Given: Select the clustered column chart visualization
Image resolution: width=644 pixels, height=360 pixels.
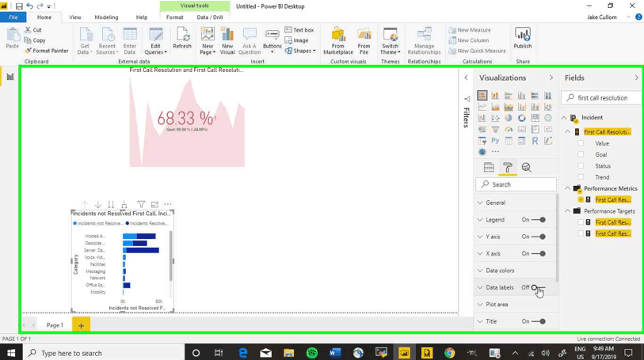Looking at the screenshot, I should [x=521, y=96].
